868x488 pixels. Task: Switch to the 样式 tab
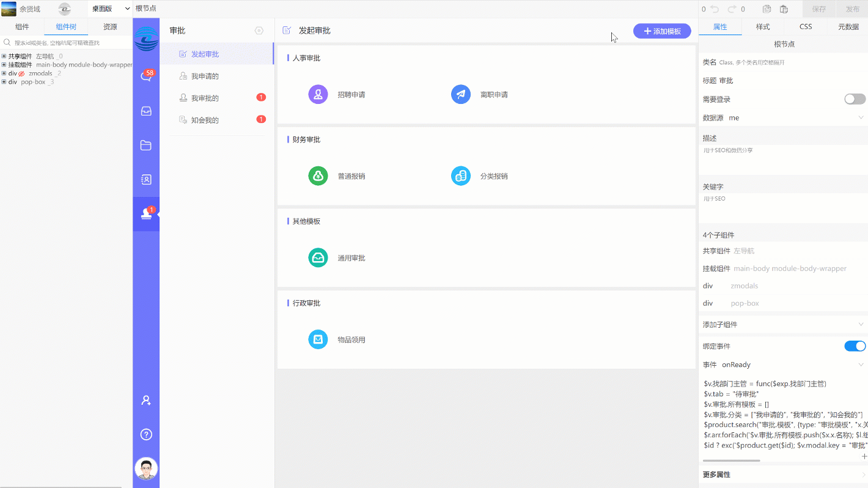click(763, 27)
